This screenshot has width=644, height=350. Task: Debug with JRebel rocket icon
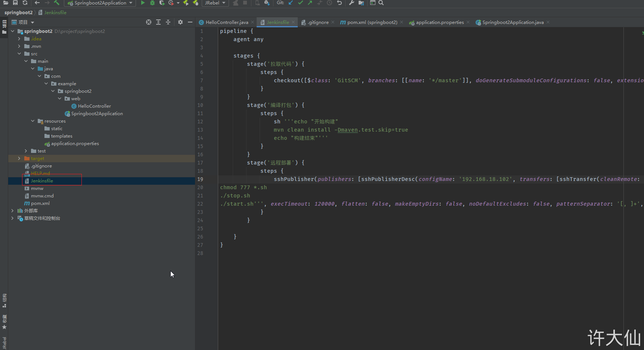pyautogui.click(x=195, y=3)
